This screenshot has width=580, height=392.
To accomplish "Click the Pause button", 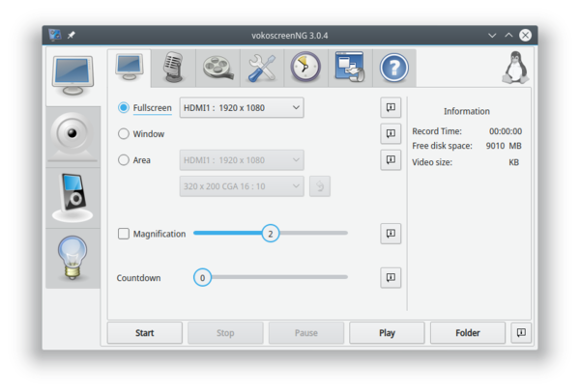I will click(306, 333).
